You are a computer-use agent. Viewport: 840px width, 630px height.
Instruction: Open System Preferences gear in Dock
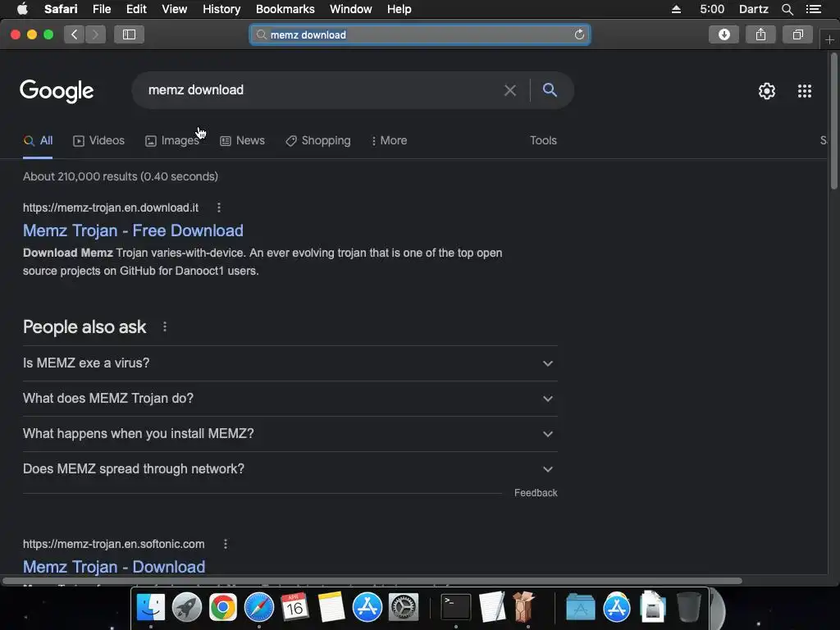404,608
